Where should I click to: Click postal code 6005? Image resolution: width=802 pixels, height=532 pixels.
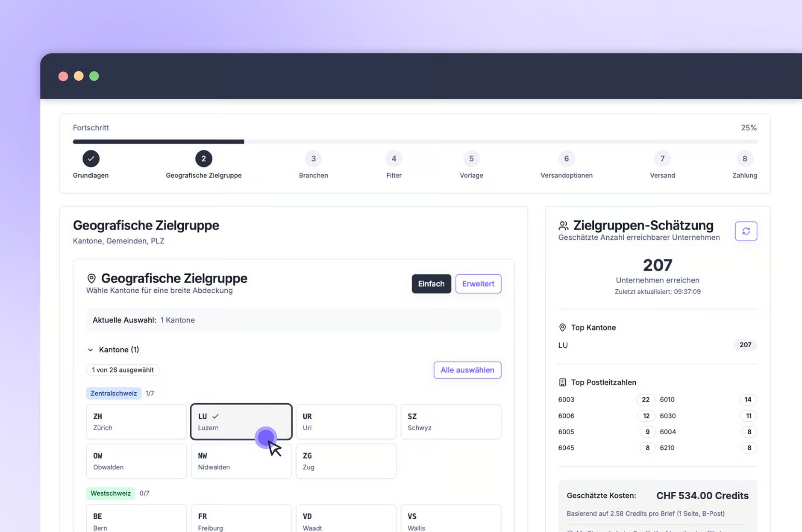(566, 432)
